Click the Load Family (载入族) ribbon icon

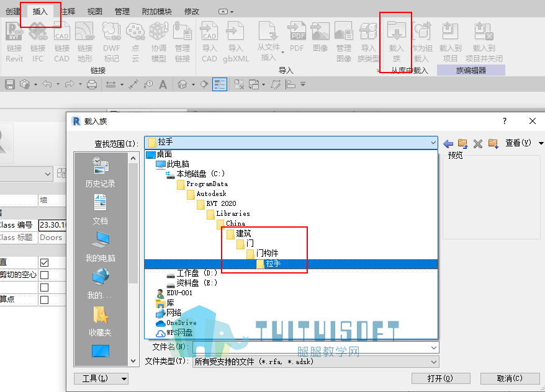coord(396,42)
